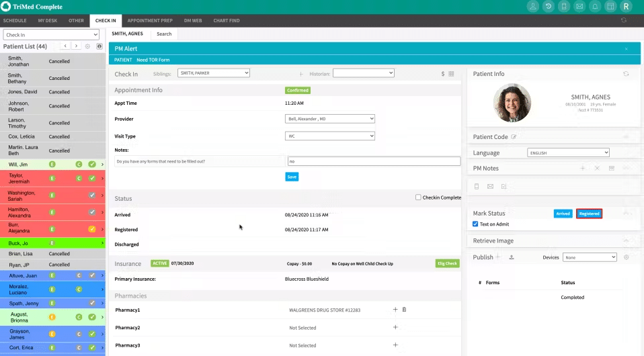Click the archive icon in PM Notes
The image size is (644, 356).
point(612,169)
